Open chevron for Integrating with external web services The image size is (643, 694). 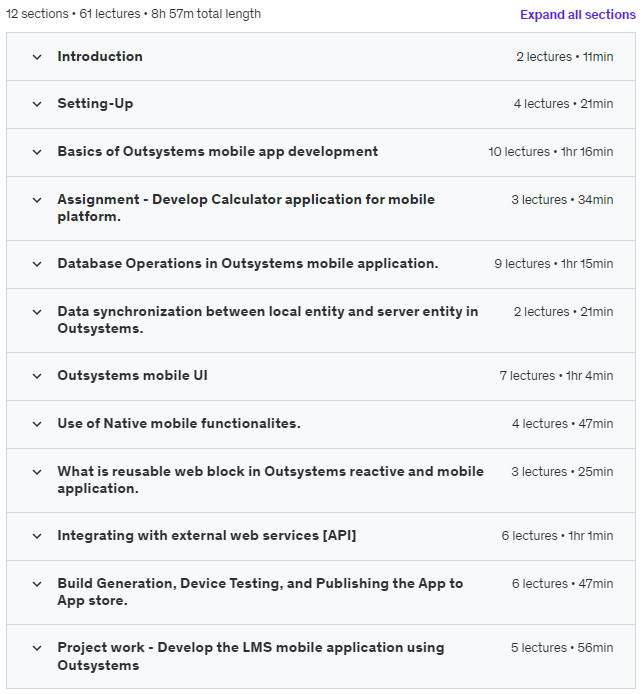click(37, 536)
